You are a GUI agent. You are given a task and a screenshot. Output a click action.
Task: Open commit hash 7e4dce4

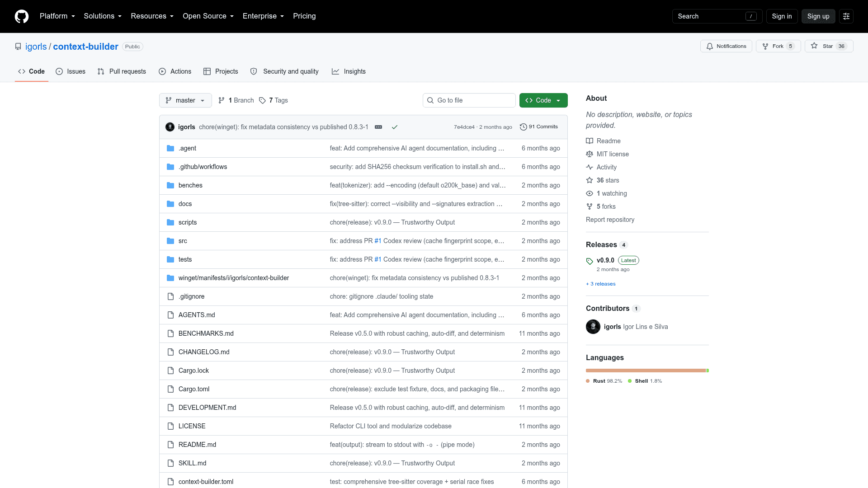464,127
